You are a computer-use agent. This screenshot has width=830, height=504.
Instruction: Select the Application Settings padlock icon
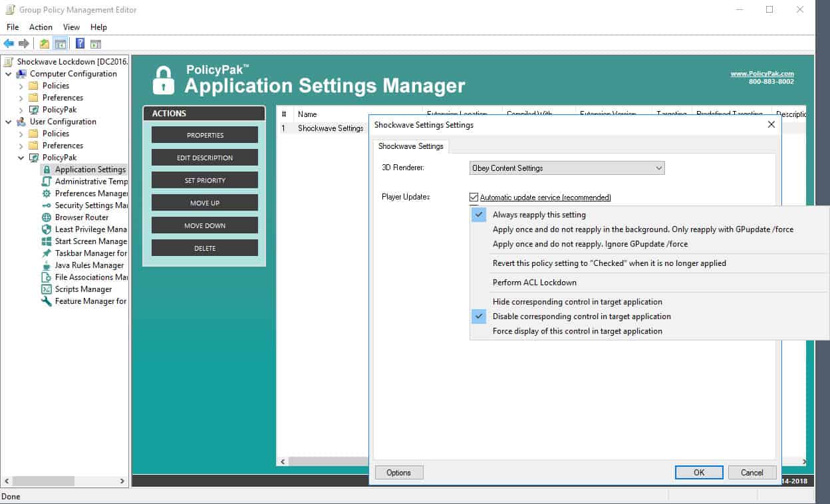tap(47, 170)
